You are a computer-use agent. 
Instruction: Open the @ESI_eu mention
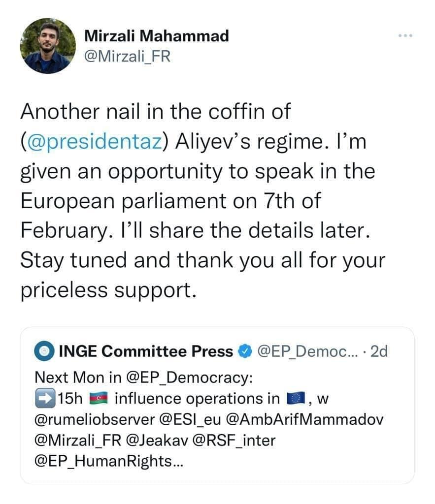point(190,419)
